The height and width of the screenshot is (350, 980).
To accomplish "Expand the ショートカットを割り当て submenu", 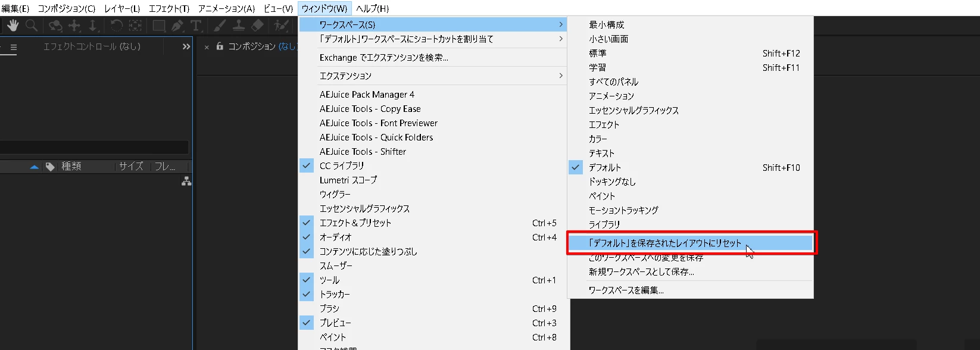I will pyautogui.click(x=433, y=39).
